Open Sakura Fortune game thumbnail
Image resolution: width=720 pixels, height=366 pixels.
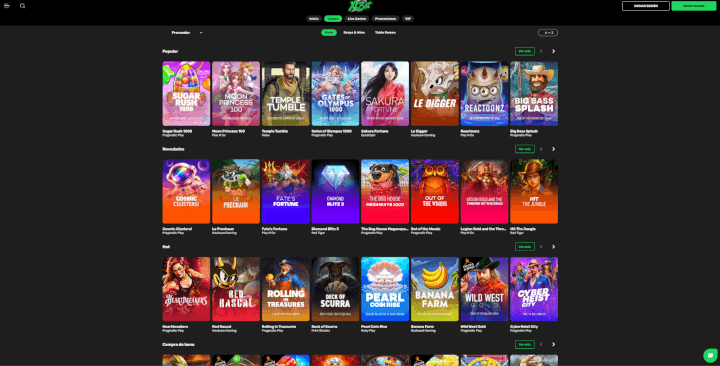coord(385,94)
